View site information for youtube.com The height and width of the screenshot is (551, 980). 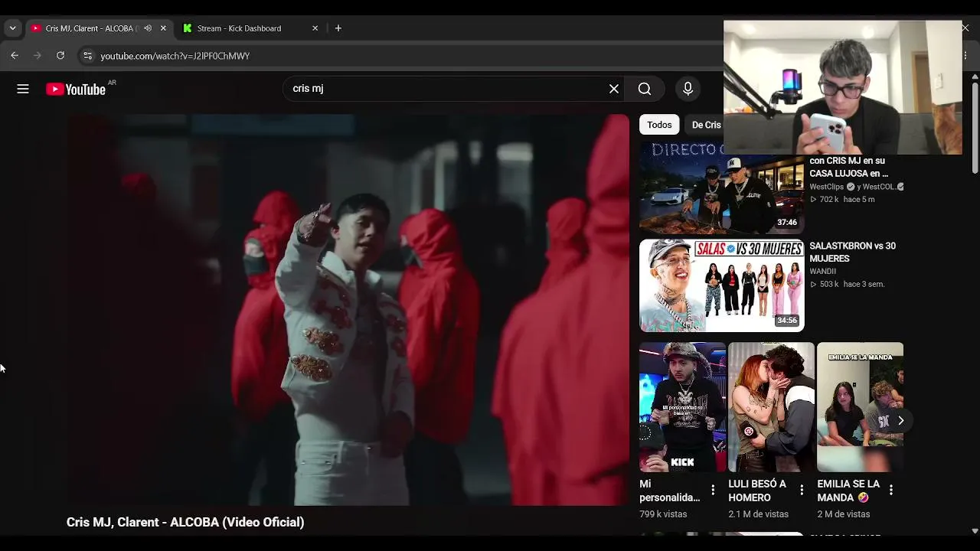click(88, 56)
